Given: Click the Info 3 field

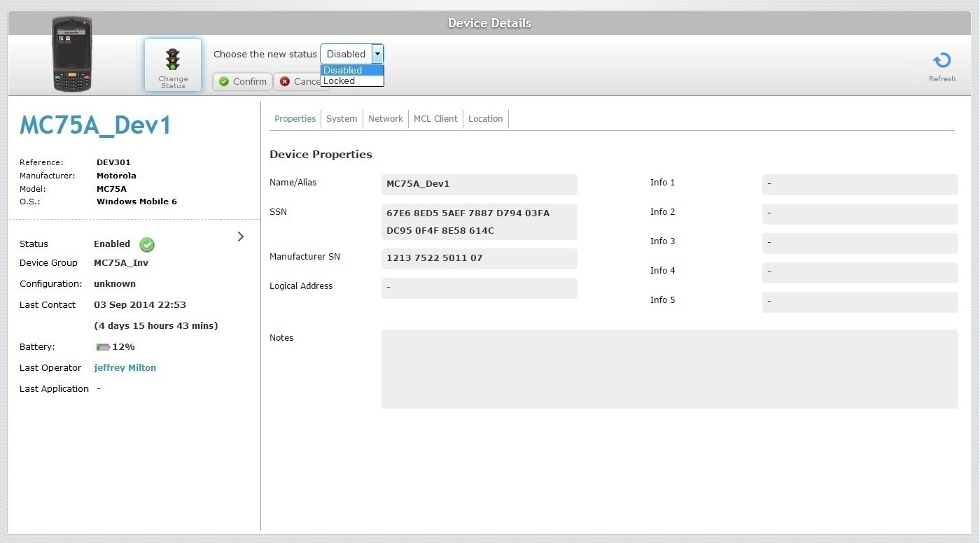Looking at the screenshot, I should pos(860,244).
